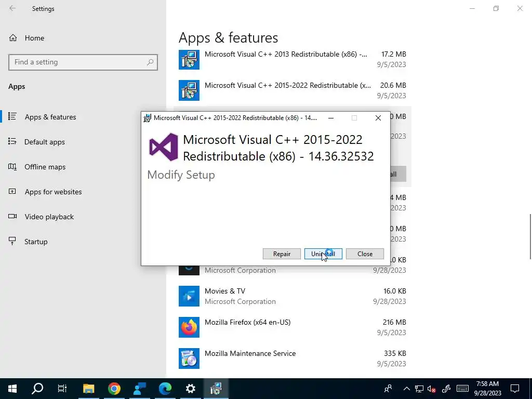This screenshot has height=399, width=532.
Task: Open the Windows Start menu
Action: click(12, 389)
